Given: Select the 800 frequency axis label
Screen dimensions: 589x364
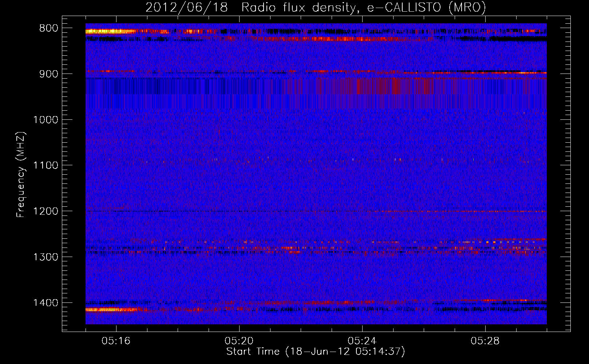Looking at the screenshot, I should (49, 28).
